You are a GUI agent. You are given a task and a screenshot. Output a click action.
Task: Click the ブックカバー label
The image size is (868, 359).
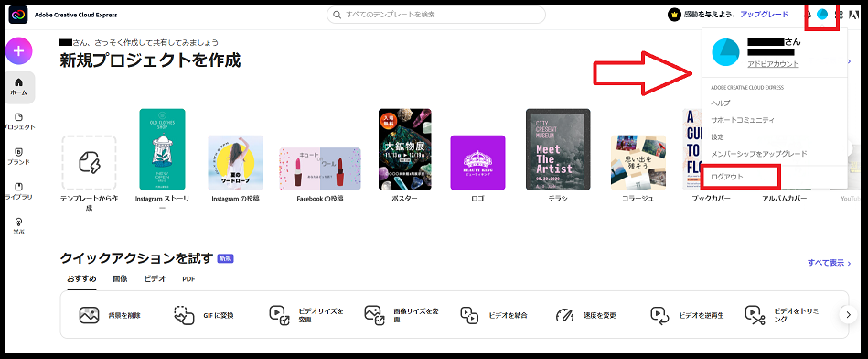[711, 199]
